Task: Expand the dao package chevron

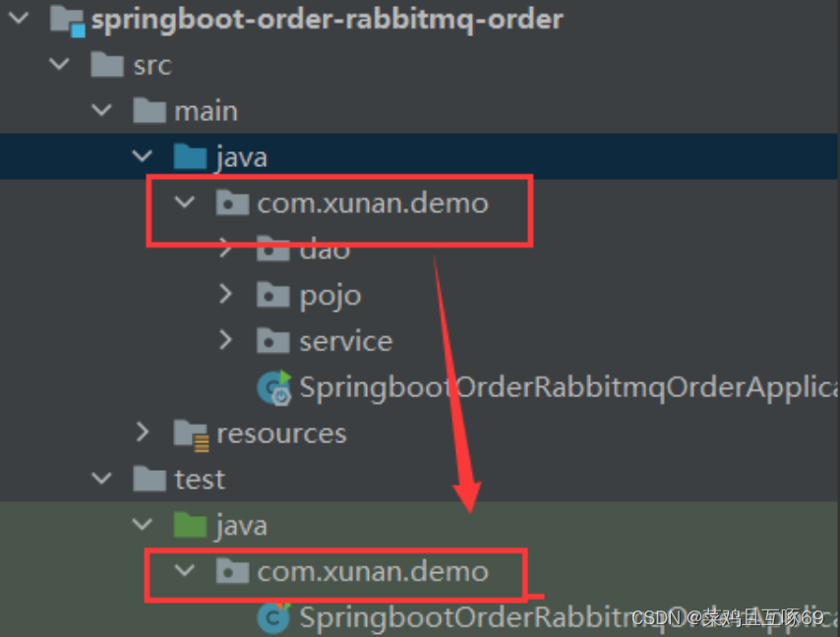Action: coord(227,249)
